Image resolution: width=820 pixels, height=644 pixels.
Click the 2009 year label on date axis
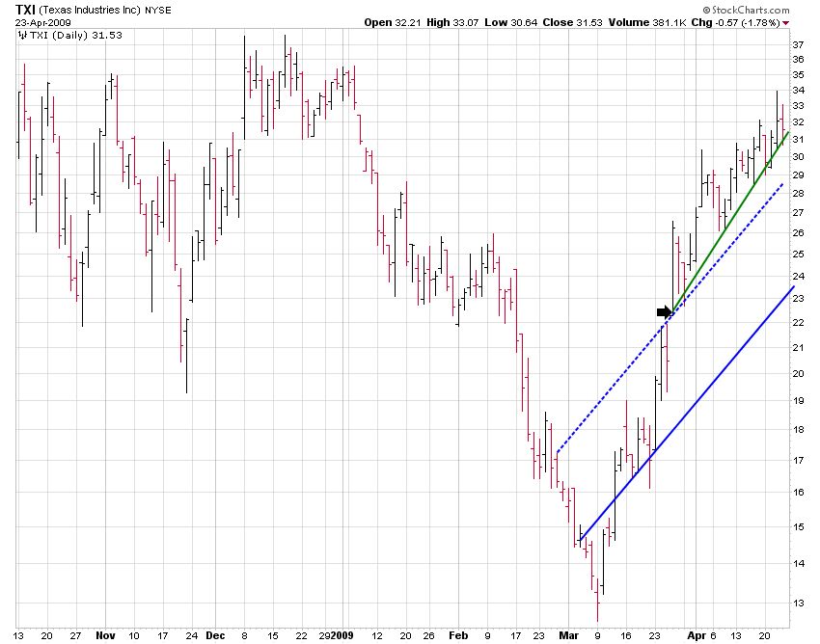tap(342, 635)
